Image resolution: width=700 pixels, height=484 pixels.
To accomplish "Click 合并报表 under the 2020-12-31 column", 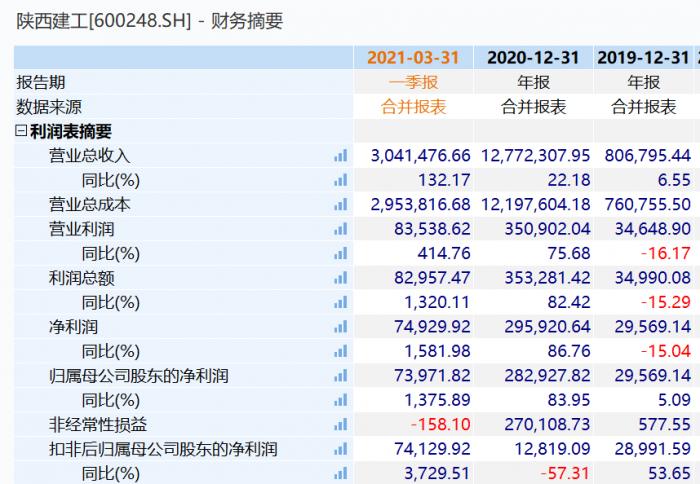I will pos(533,107).
